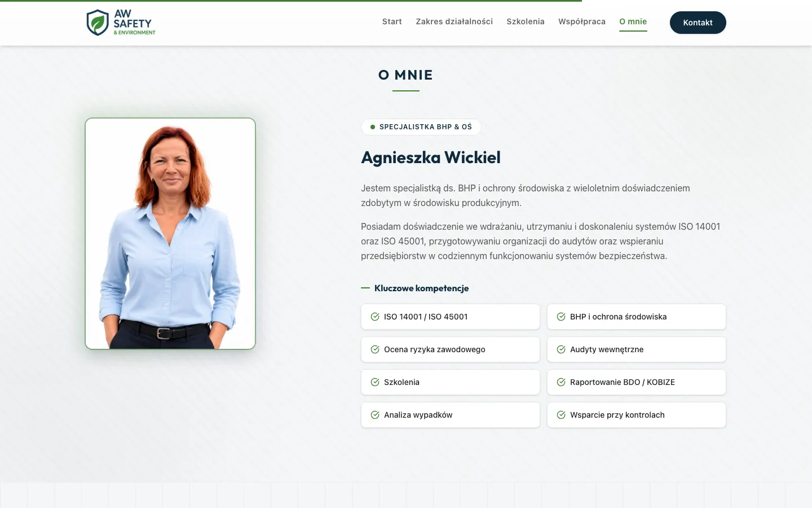Click the SPECJALISTKA BHP & OŚ badge
Image resolution: width=812 pixels, height=508 pixels.
point(421,127)
